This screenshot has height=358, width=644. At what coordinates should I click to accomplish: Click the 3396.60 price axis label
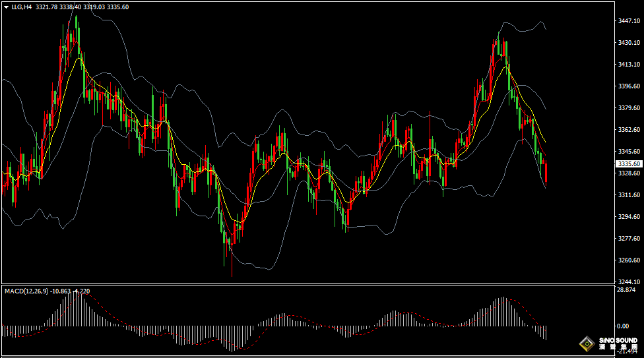coord(629,86)
